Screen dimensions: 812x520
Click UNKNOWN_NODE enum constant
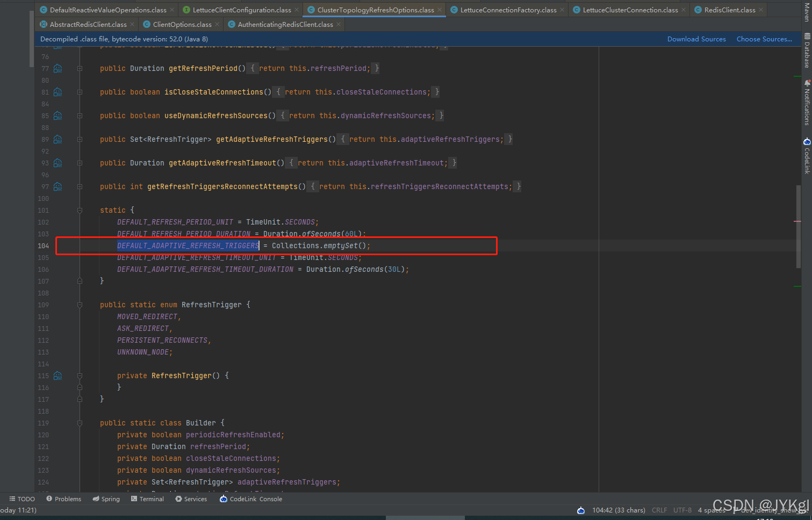(x=143, y=352)
